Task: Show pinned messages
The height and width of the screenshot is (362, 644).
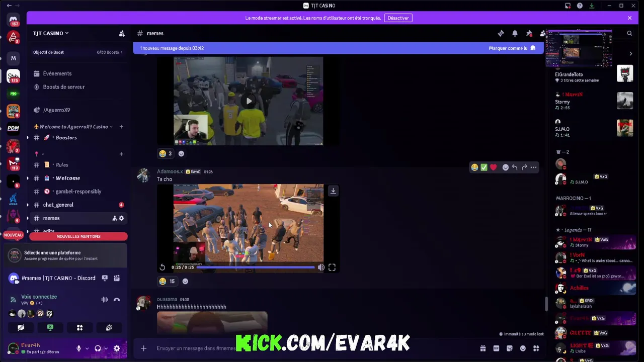Action: tap(529, 33)
